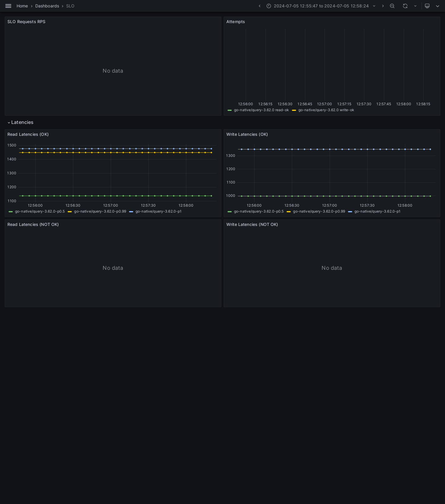Click yellow write-ok color swatch in Attempts
The image size is (445, 504).
click(294, 110)
